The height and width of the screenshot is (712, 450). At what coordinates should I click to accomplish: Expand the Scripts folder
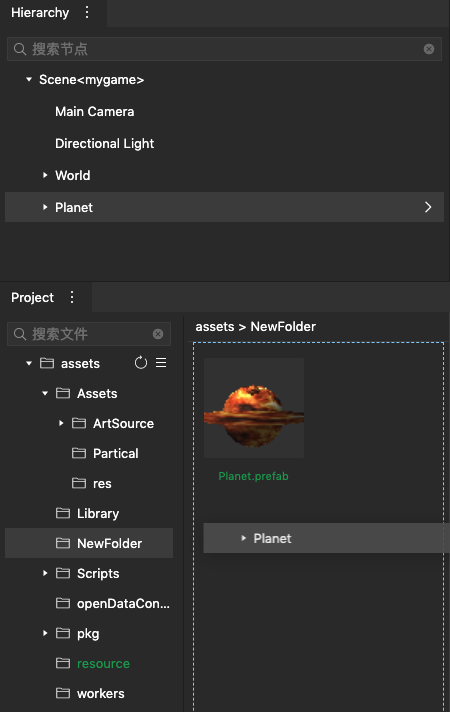[x=45, y=573]
